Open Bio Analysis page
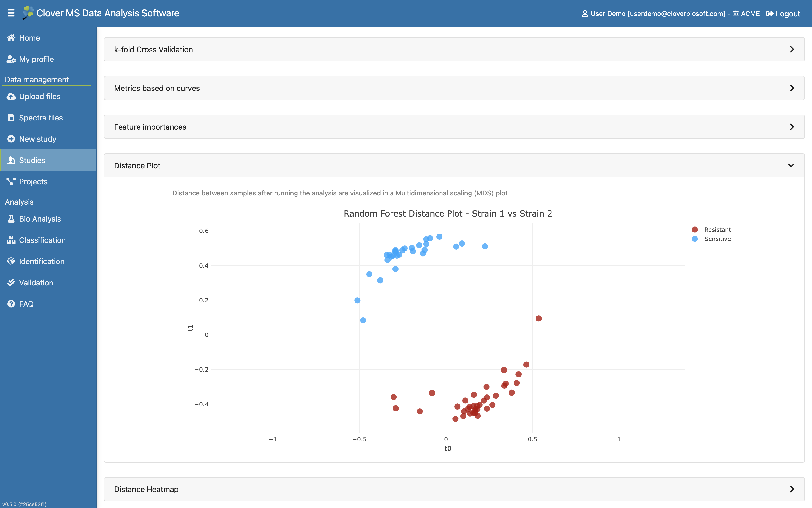 click(48, 219)
